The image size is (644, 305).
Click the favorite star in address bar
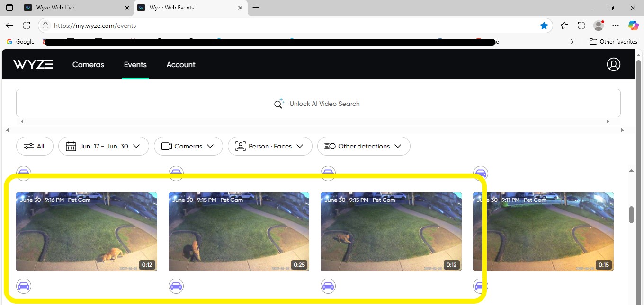click(544, 26)
